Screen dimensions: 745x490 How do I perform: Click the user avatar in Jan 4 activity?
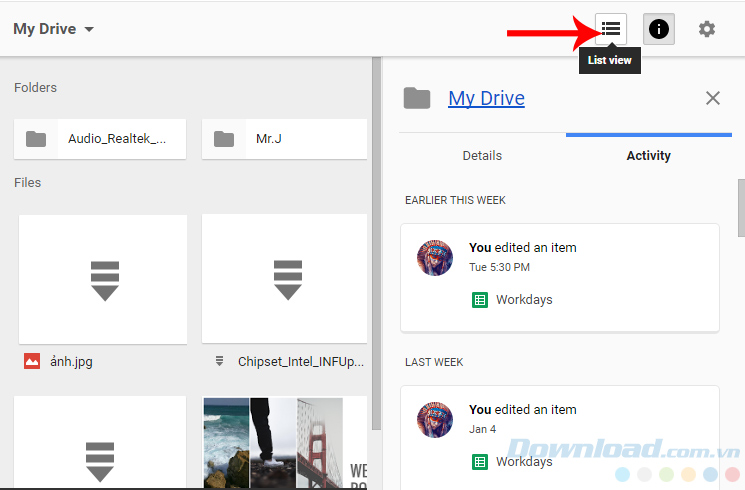point(435,420)
